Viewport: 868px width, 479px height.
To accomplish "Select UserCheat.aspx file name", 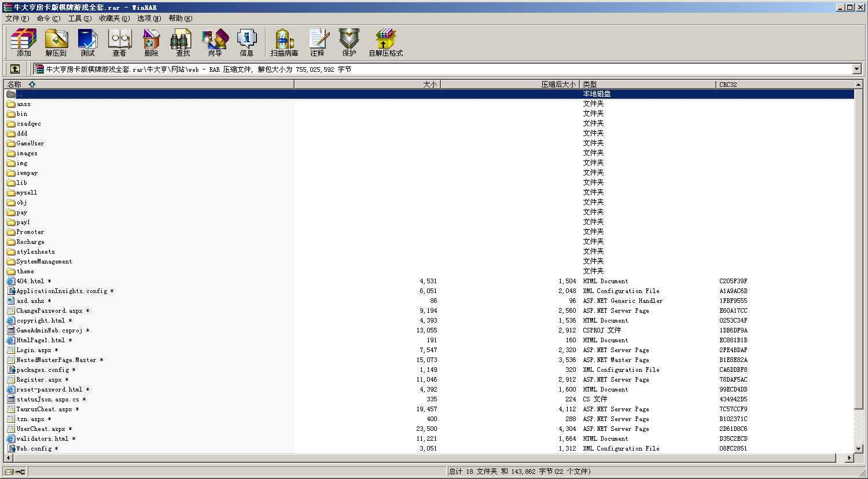I will [x=44, y=429].
